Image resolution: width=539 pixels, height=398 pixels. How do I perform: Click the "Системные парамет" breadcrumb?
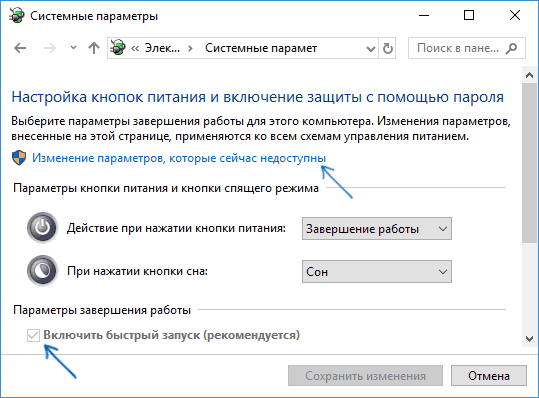[x=261, y=48]
